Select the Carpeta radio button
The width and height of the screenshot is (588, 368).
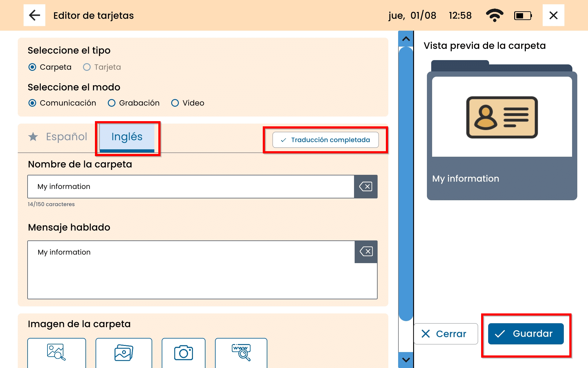tap(32, 67)
